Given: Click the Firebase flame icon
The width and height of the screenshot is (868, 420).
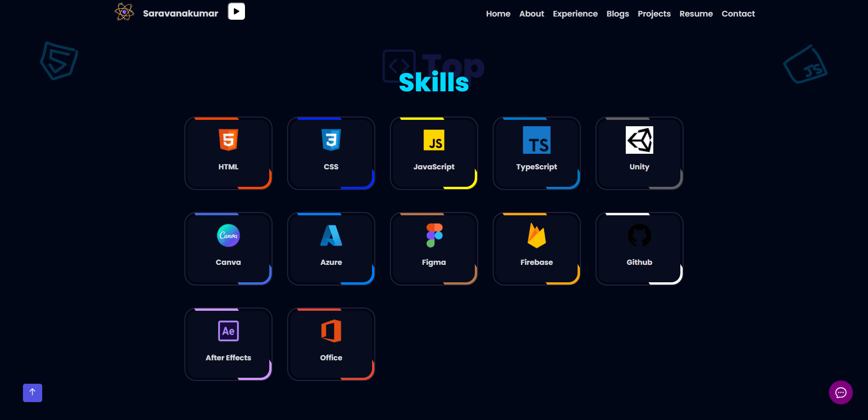Looking at the screenshot, I should click(x=537, y=235).
